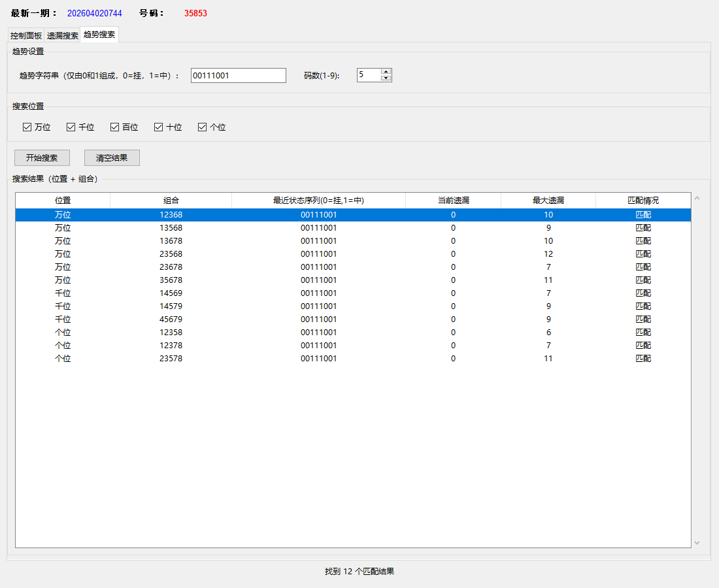Sort by the 最大遗漏 column header

548,201
